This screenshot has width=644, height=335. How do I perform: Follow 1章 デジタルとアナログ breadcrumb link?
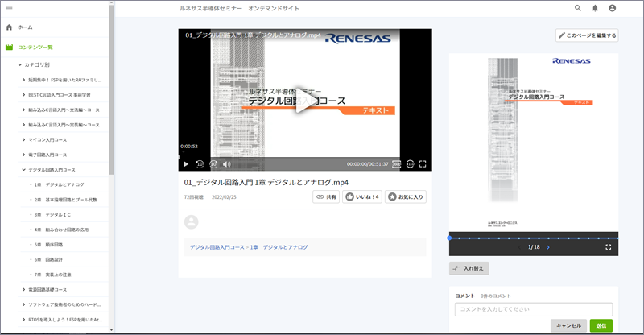(279, 247)
